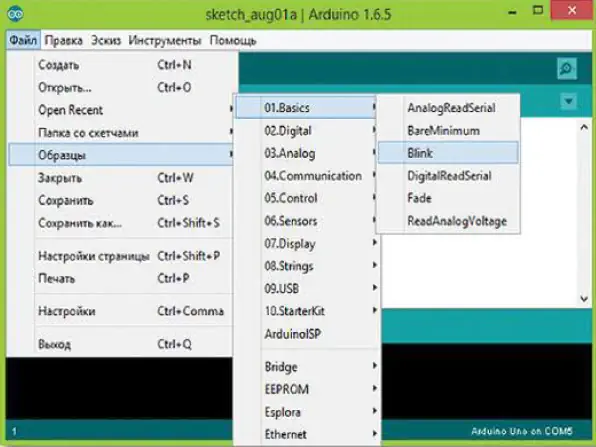Image resolution: width=596 pixels, height=447 pixels.
Task: Open the DigitalReadSerial example
Action: point(449,176)
